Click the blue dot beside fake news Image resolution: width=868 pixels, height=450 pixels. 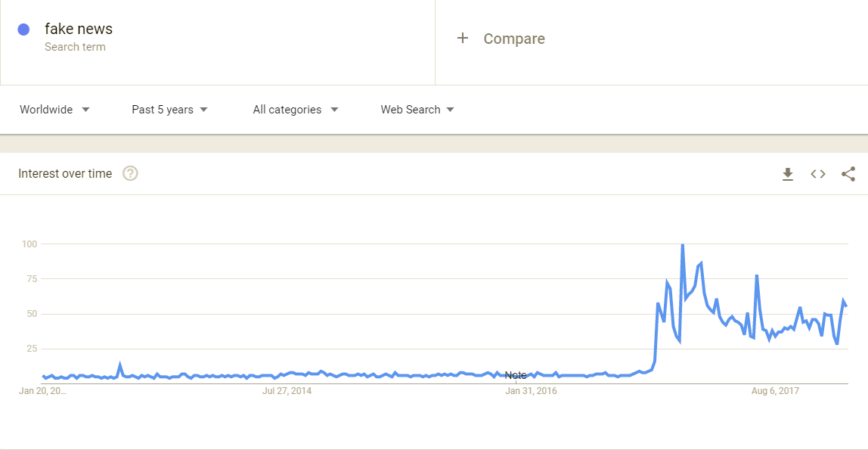[x=23, y=29]
